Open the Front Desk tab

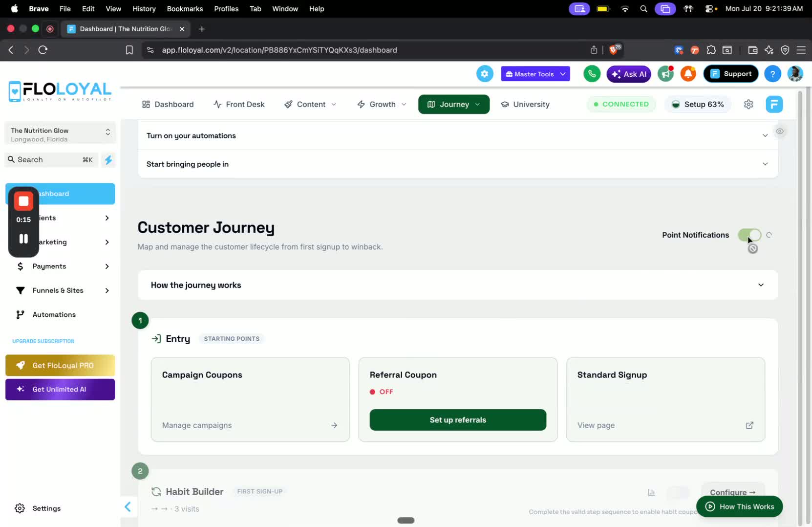239,104
